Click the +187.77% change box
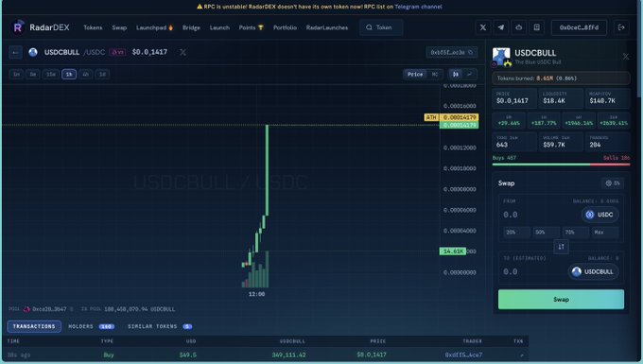643x364 pixels. (x=544, y=120)
